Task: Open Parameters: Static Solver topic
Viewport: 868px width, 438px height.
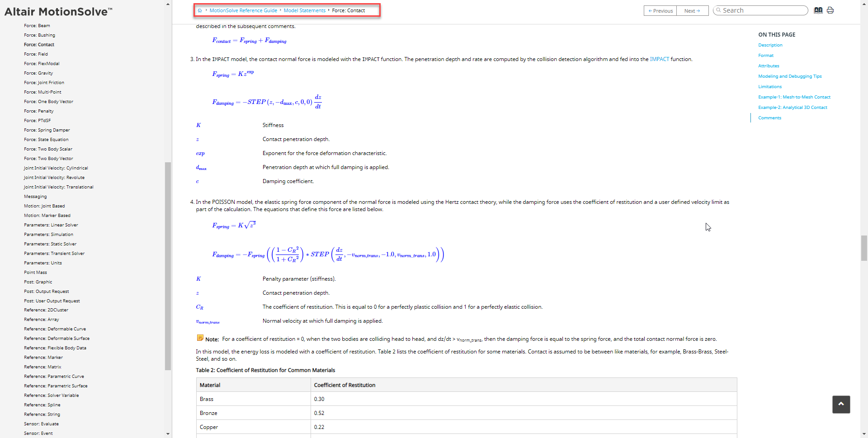Action: [50, 244]
